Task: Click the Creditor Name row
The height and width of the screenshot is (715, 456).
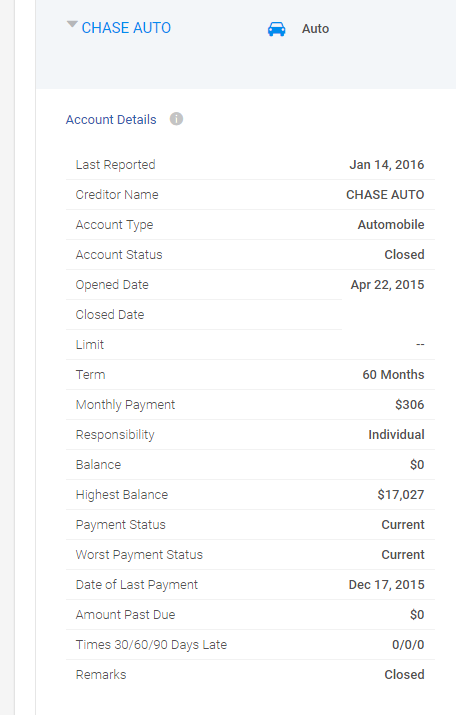Action: click(x=250, y=195)
